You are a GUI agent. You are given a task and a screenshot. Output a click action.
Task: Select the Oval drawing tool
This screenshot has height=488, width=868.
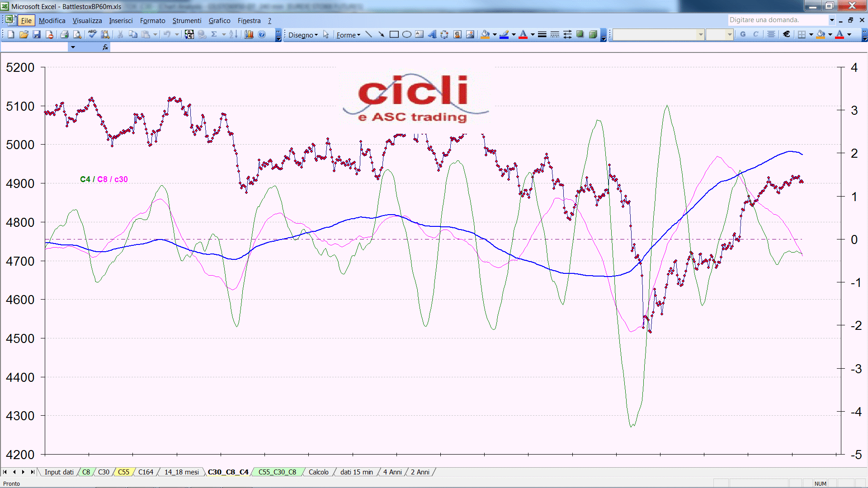tap(407, 35)
